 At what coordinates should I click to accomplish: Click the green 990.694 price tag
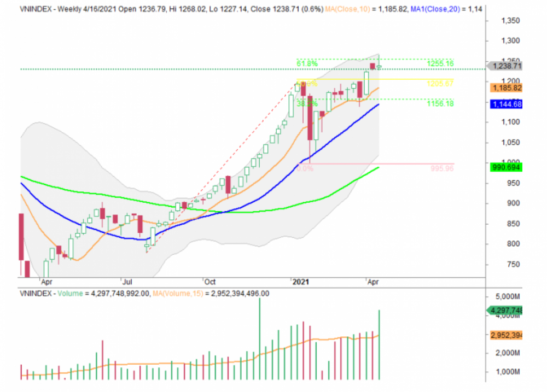(x=507, y=167)
